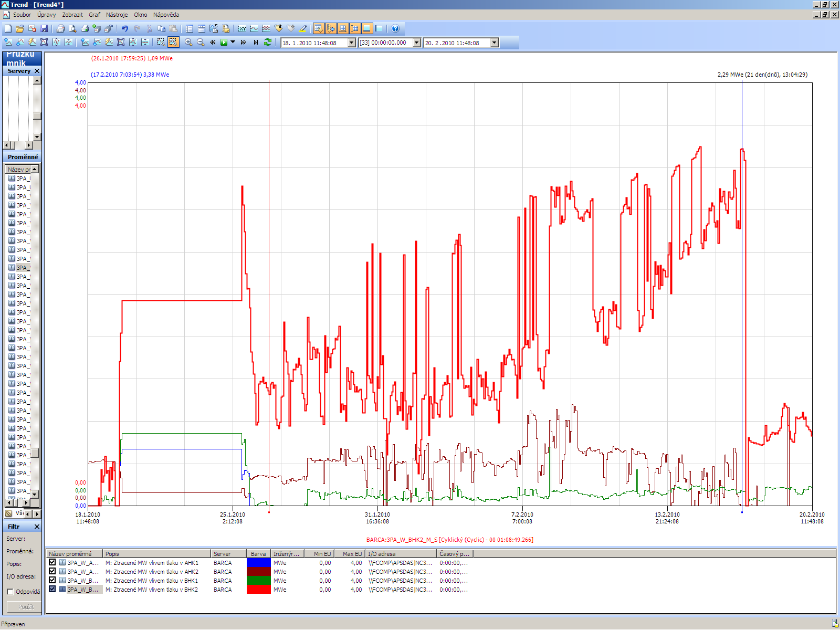
Task: Fast forward the trend with the double-right arrows
Action: 244,43
